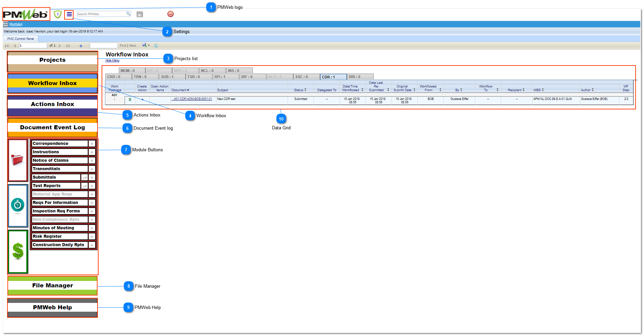
Task: Open the hamburger Settings menu
Action: click(x=69, y=14)
